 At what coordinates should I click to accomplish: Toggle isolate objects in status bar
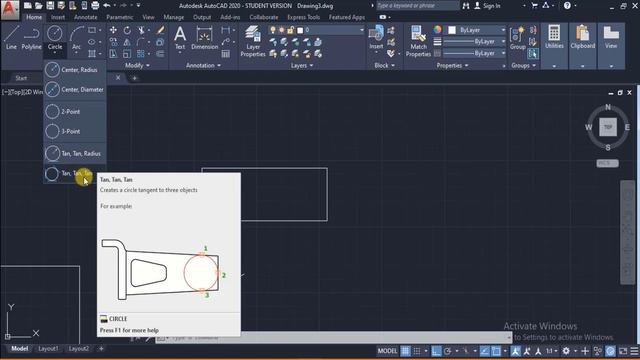(598, 351)
